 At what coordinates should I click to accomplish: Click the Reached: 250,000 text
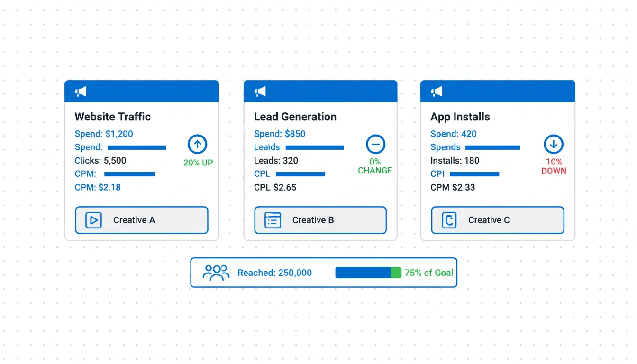[275, 273]
